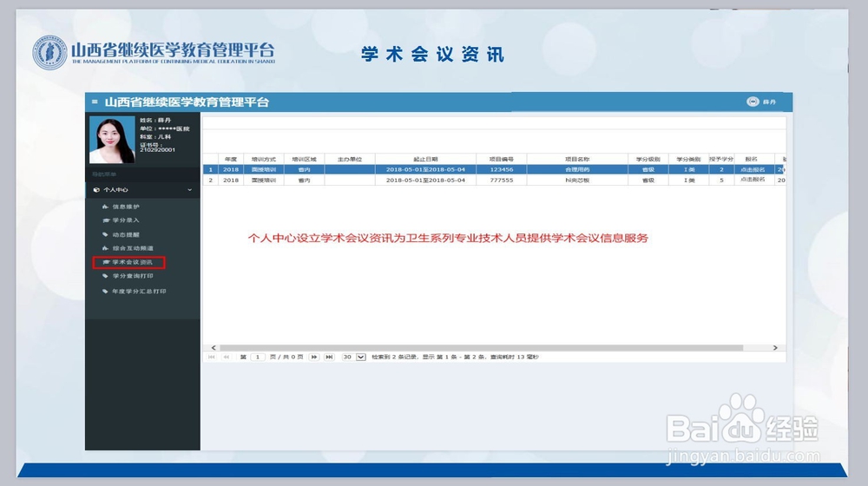Screen dimensions: 868x486
Task: Select project number 777555 cell
Action: 502,180
